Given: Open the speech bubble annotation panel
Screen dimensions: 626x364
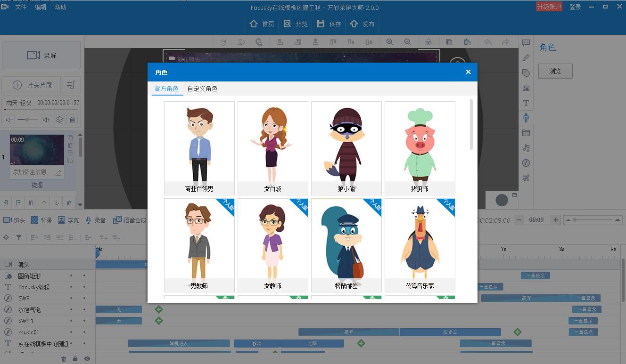Looking at the screenshot, I should (526, 43).
